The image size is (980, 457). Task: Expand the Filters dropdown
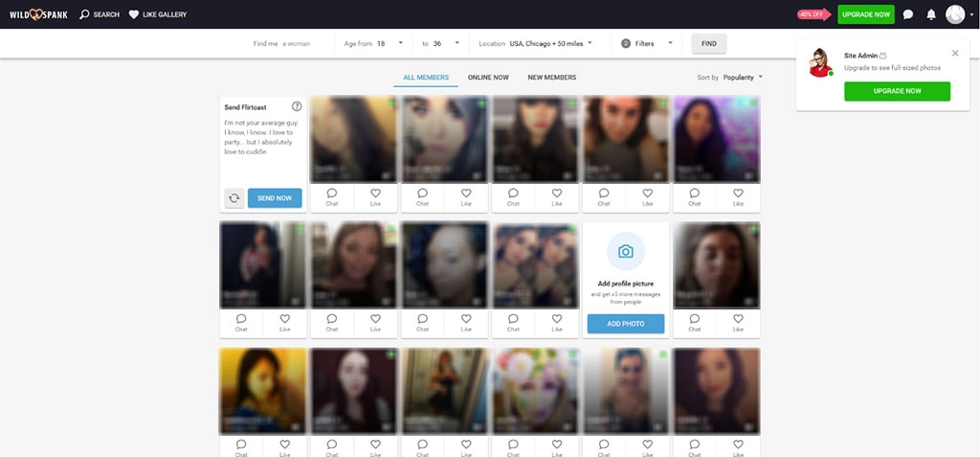(648, 43)
